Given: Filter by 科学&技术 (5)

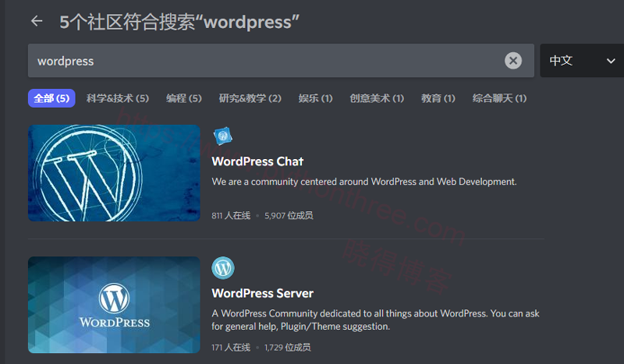Looking at the screenshot, I should pyautogui.click(x=118, y=98).
